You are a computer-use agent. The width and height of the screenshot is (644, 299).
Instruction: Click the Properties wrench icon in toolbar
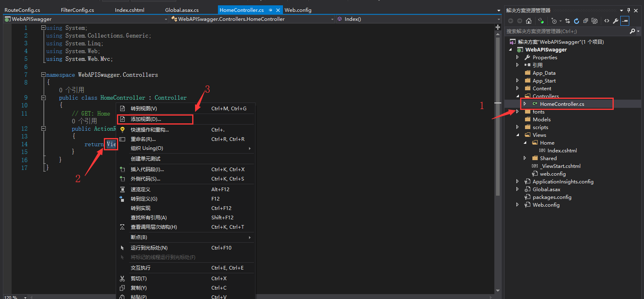pos(615,21)
